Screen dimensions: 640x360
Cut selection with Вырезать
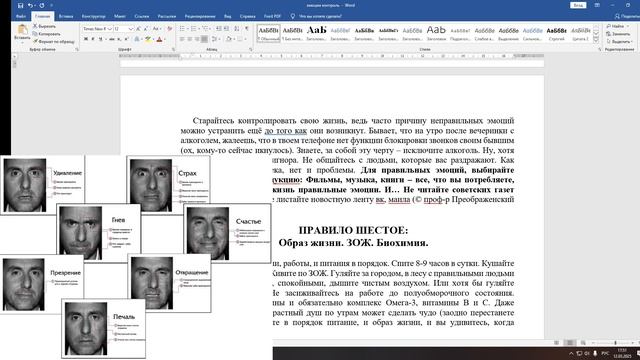[44, 26]
